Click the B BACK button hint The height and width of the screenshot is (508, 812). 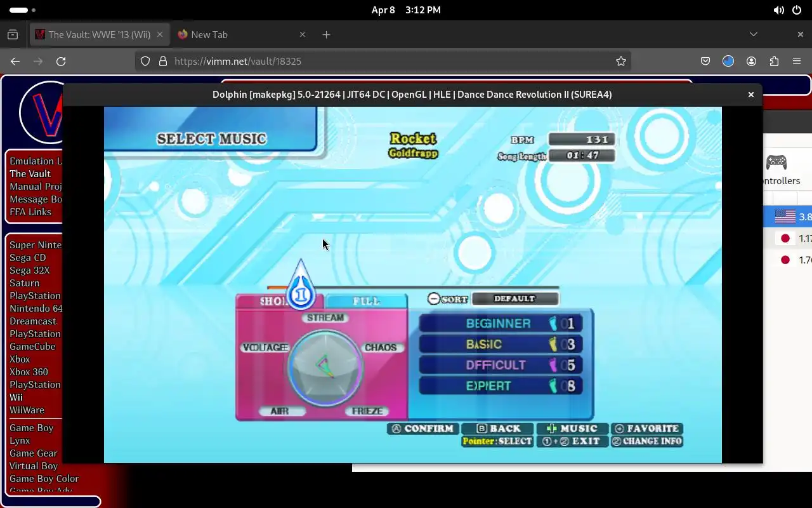(x=499, y=429)
